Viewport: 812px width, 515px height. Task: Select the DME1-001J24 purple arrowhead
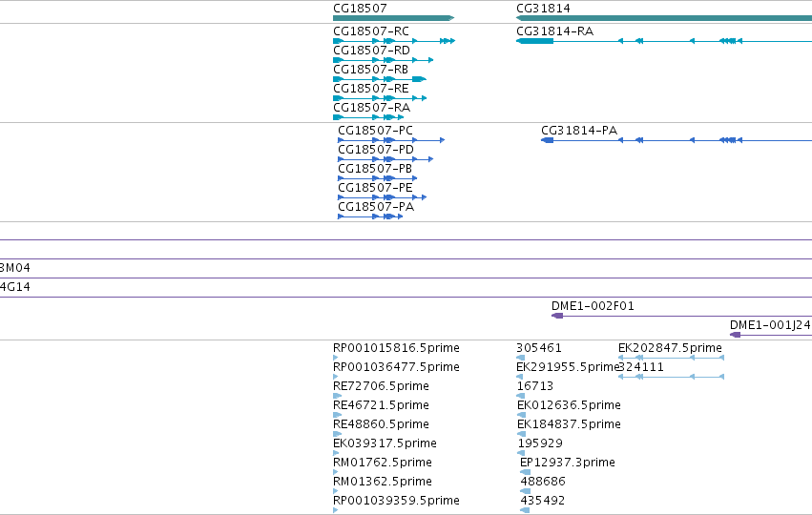pyautogui.click(x=736, y=335)
